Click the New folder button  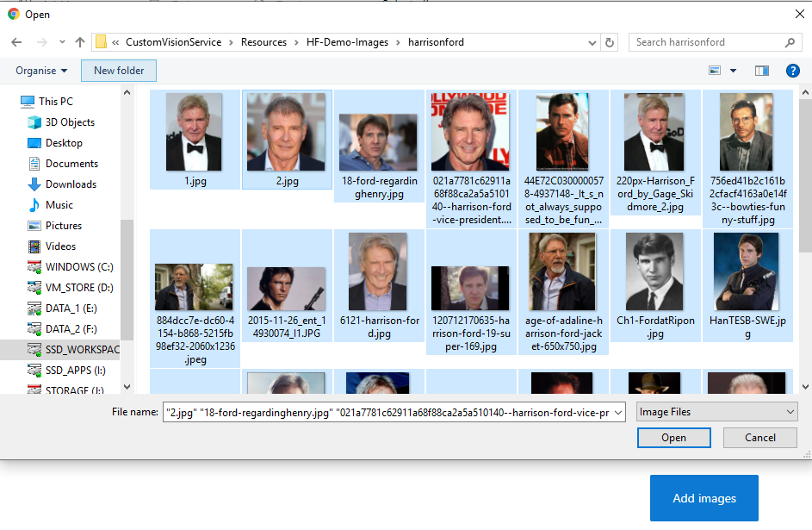119,71
